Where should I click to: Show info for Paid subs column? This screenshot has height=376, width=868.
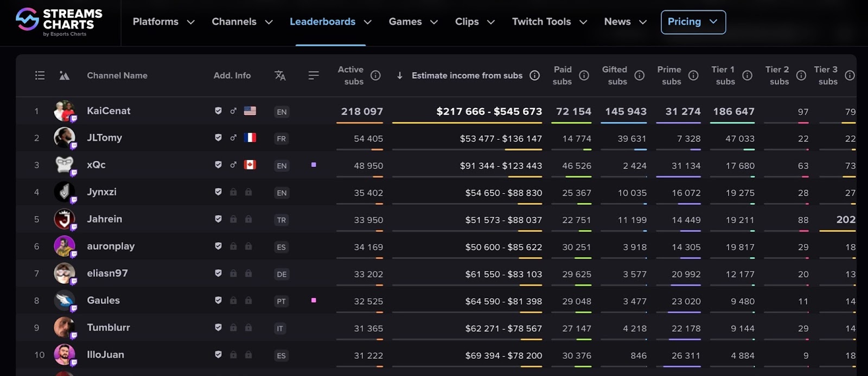pos(584,75)
